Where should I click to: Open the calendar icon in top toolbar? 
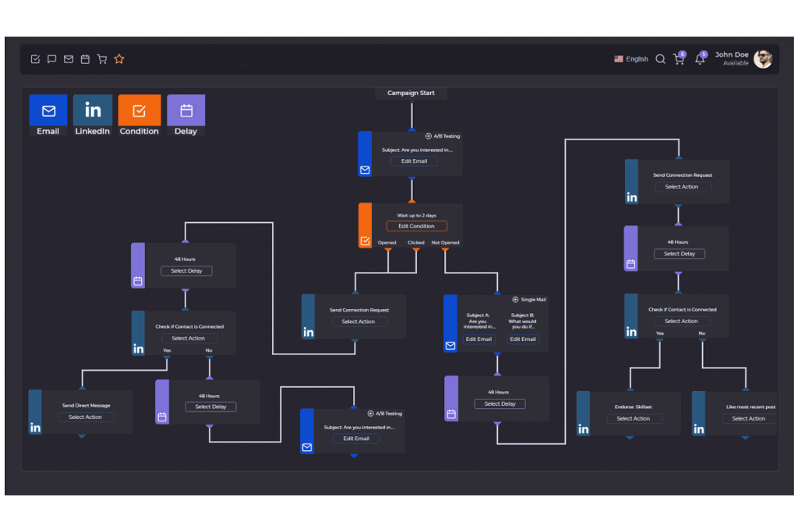[x=85, y=59]
